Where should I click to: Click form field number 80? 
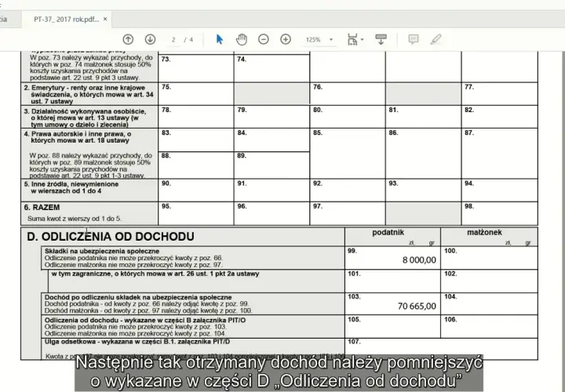point(348,117)
